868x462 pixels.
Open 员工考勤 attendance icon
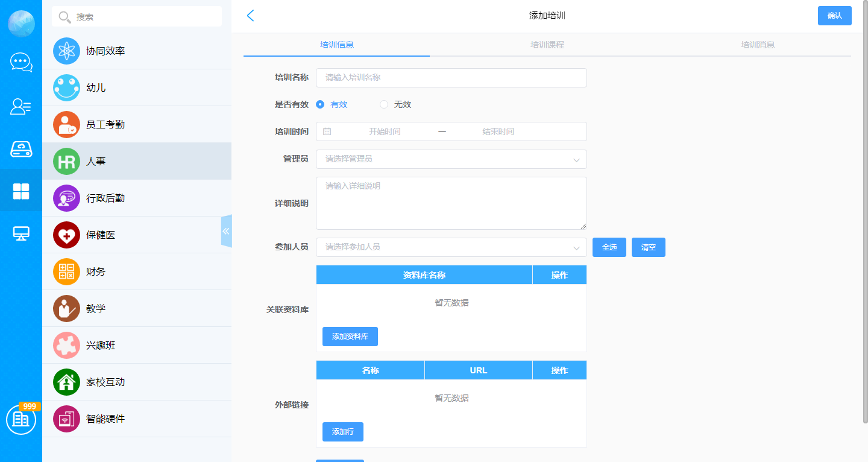click(66, 125)
